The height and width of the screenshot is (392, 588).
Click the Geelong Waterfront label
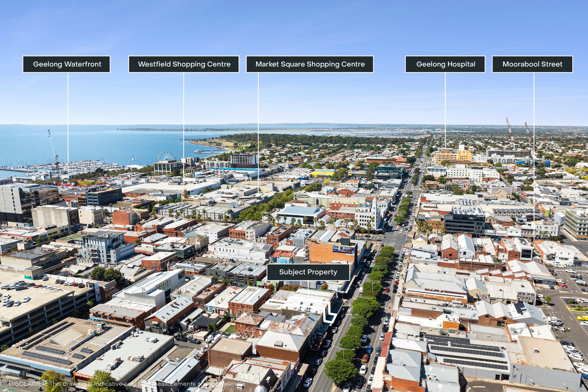(x=67, y=64)
